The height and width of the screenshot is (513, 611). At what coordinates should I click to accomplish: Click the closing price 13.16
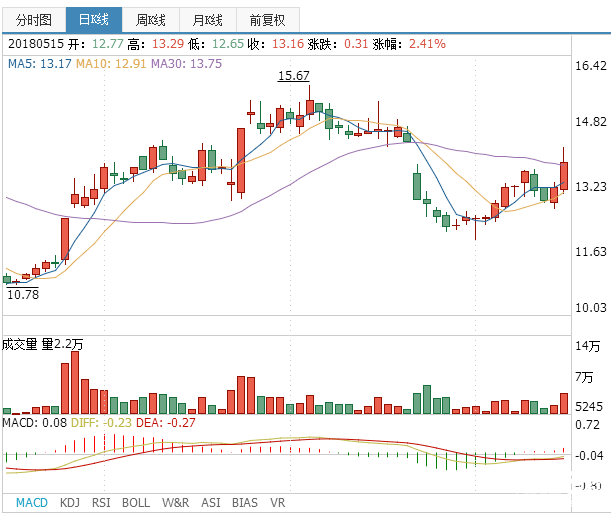288,44
